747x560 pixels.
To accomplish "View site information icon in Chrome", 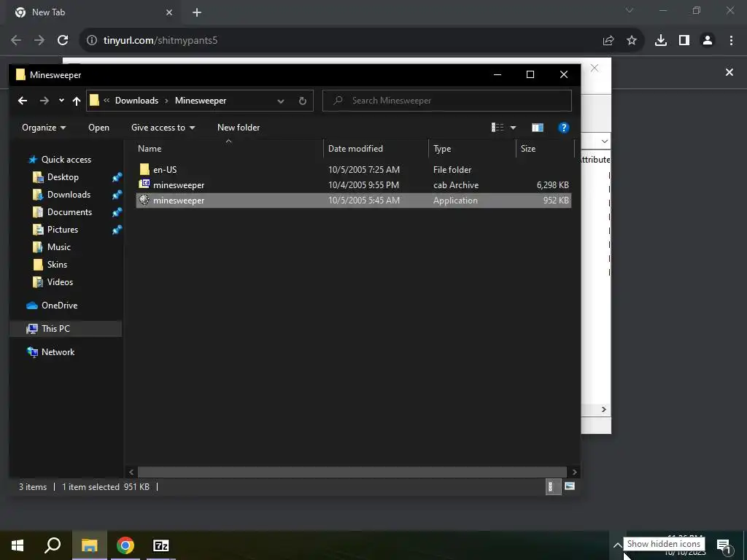I will (91, 41).
